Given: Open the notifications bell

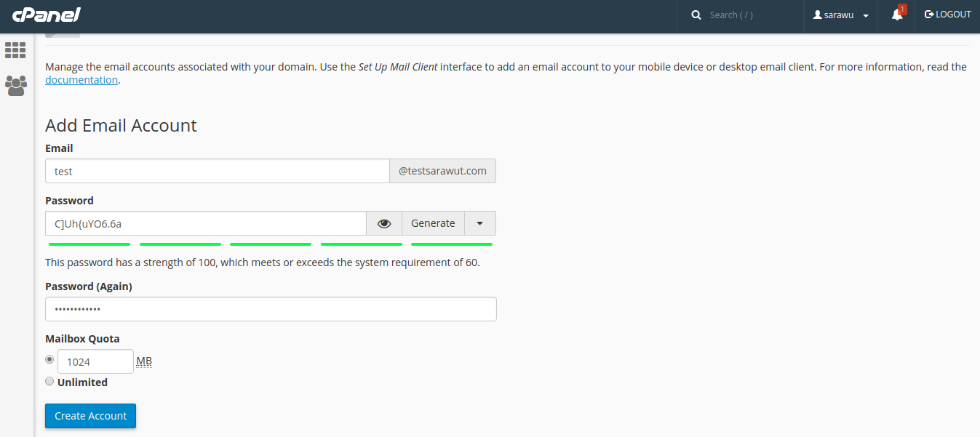Looking at the screenshot, I should 897,15.
